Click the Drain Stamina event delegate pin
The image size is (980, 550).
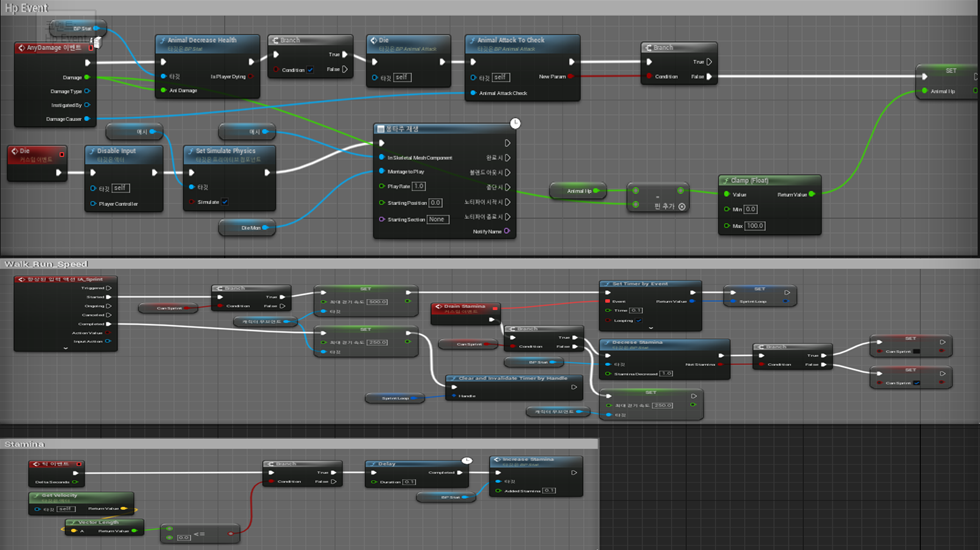(495, 308)
